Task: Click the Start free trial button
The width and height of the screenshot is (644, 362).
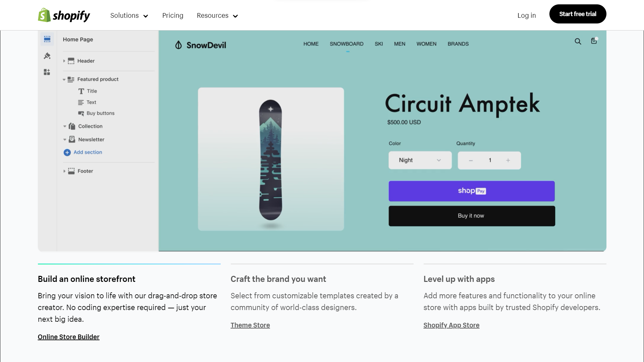Action: (578, 14)
